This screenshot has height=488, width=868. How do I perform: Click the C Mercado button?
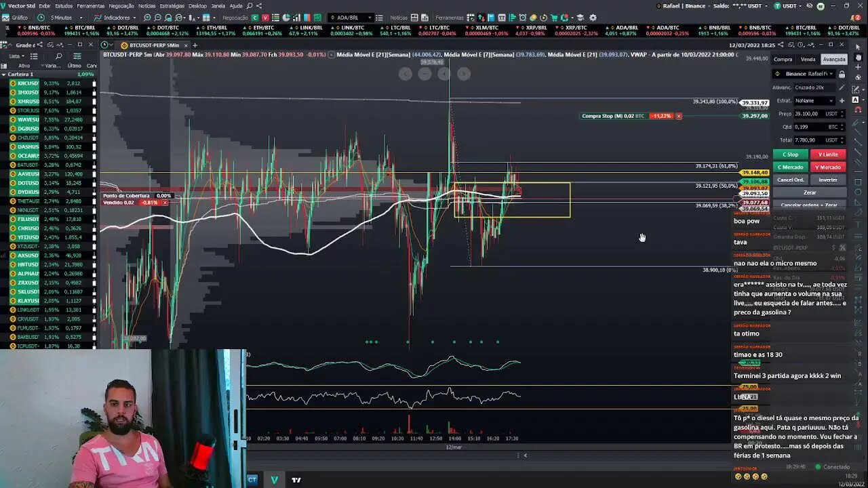coord(791,167)
